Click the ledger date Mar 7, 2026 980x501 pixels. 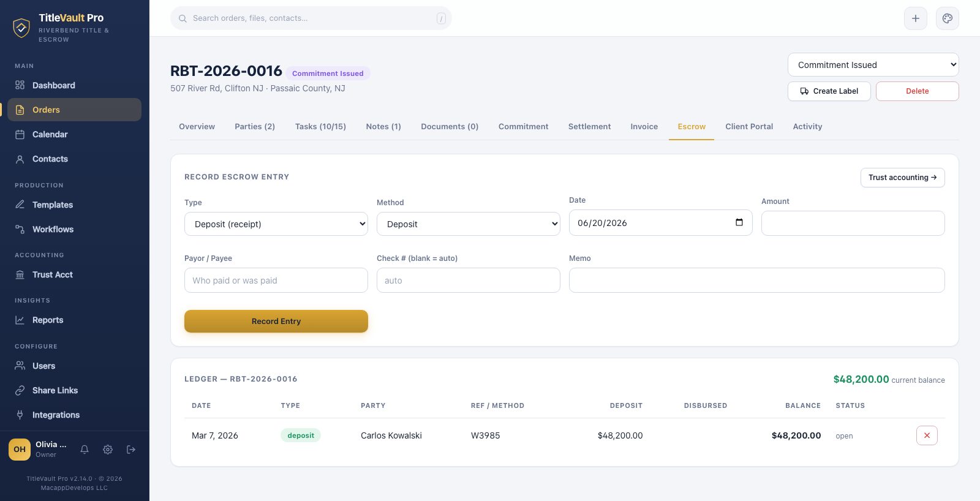[x=215, y=435]
